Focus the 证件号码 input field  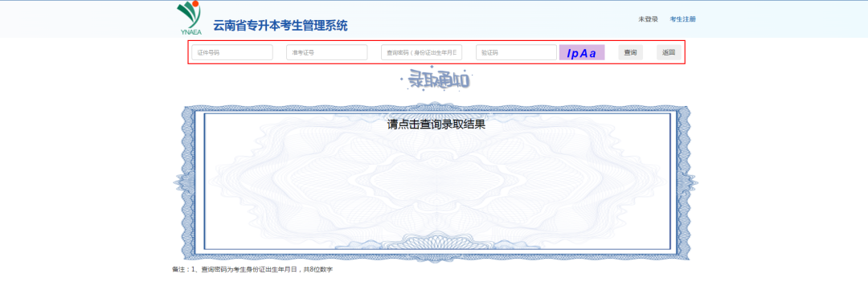(x=232, y=52)
